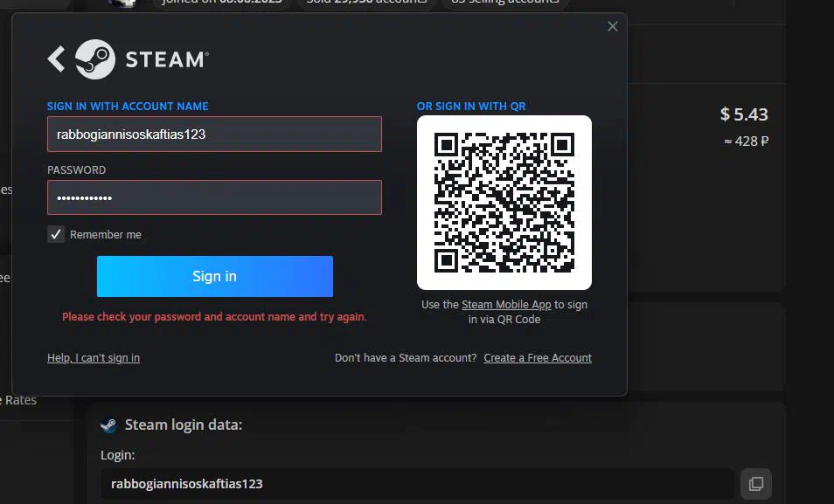The image size is (834, 504).
Task: Click the $ 5.43 price
Action: point(744,114)
